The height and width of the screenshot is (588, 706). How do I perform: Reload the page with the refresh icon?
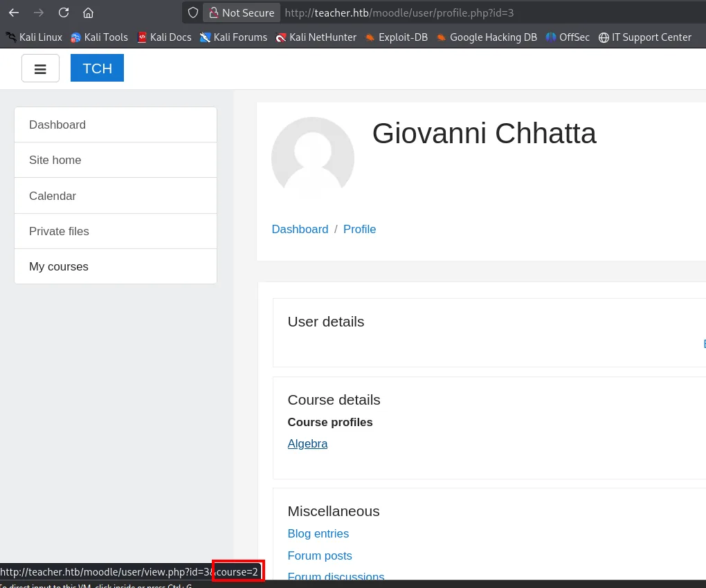tap(64, 12)
